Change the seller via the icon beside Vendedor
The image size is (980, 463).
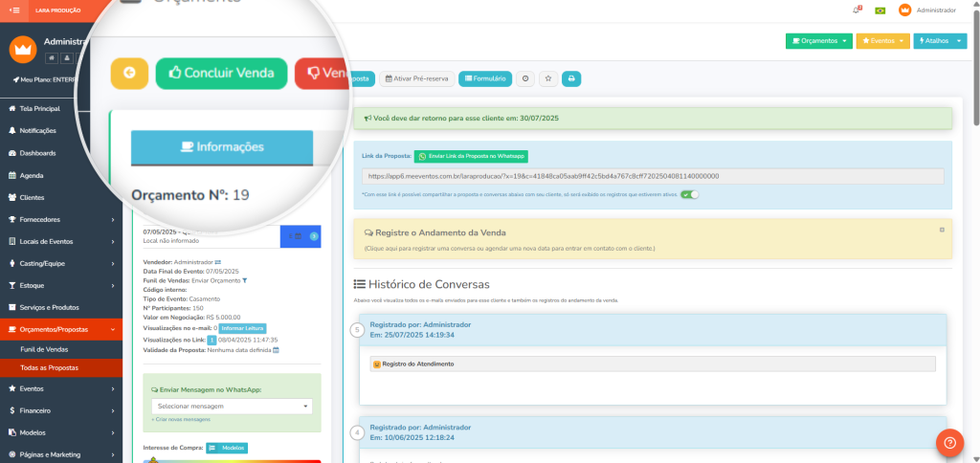click(218, 262)
